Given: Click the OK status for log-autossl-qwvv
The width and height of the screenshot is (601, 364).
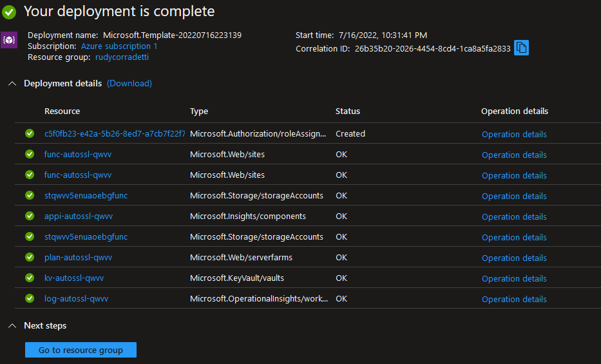Looking at the screenshot, I should (341, 298).
